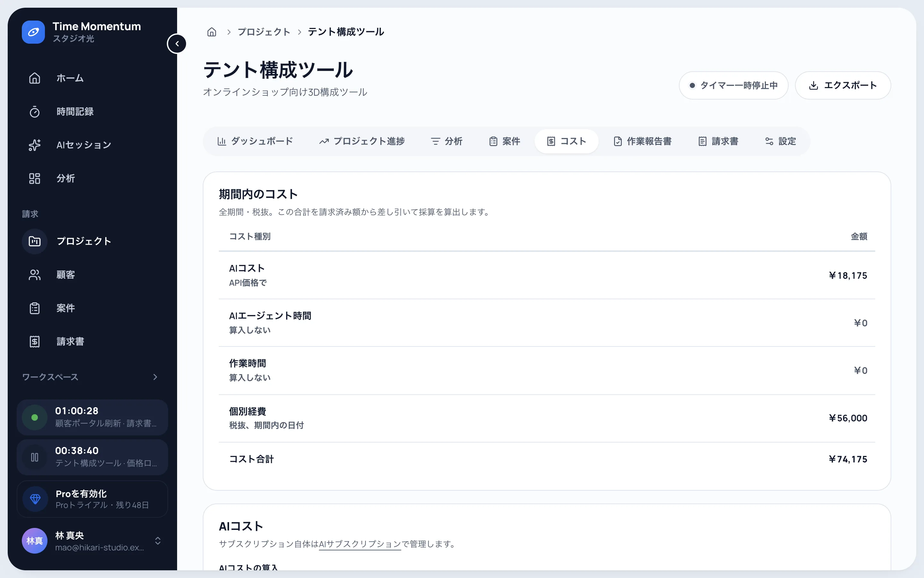Open AIセッション sparkle item in sidebar

[x=92, y=145]
